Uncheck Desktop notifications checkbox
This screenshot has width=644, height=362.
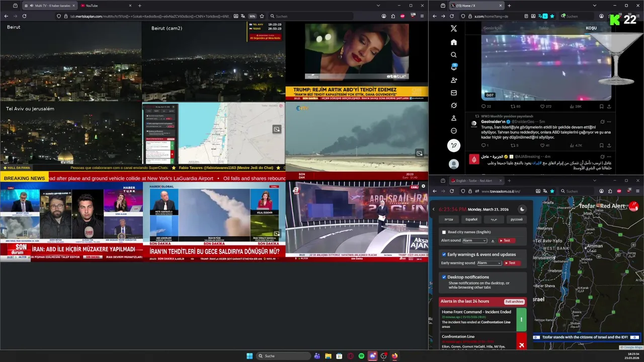(444, 277)
